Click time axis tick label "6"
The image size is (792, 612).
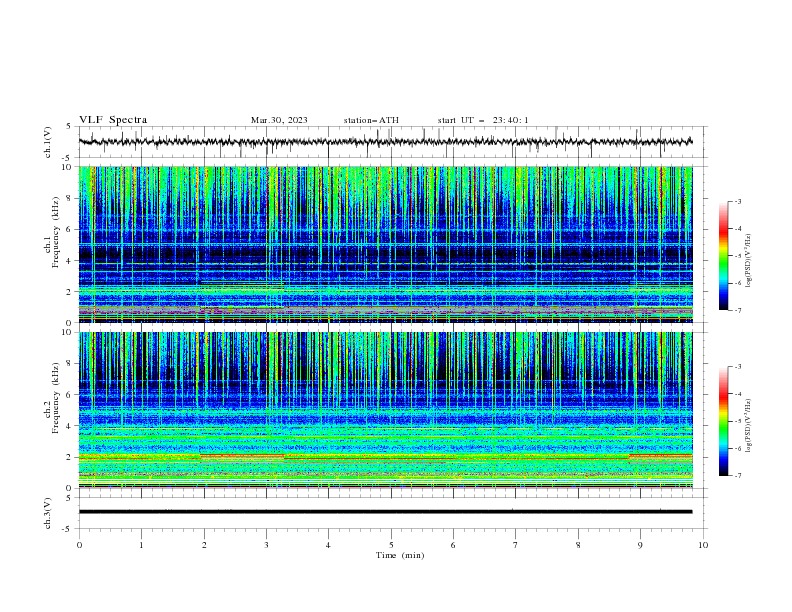[453, 545]
